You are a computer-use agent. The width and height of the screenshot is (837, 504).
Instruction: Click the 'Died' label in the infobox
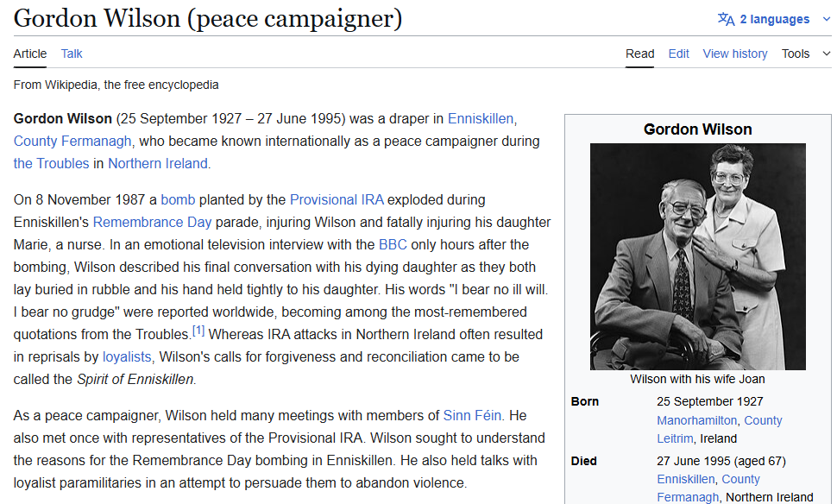583,461
